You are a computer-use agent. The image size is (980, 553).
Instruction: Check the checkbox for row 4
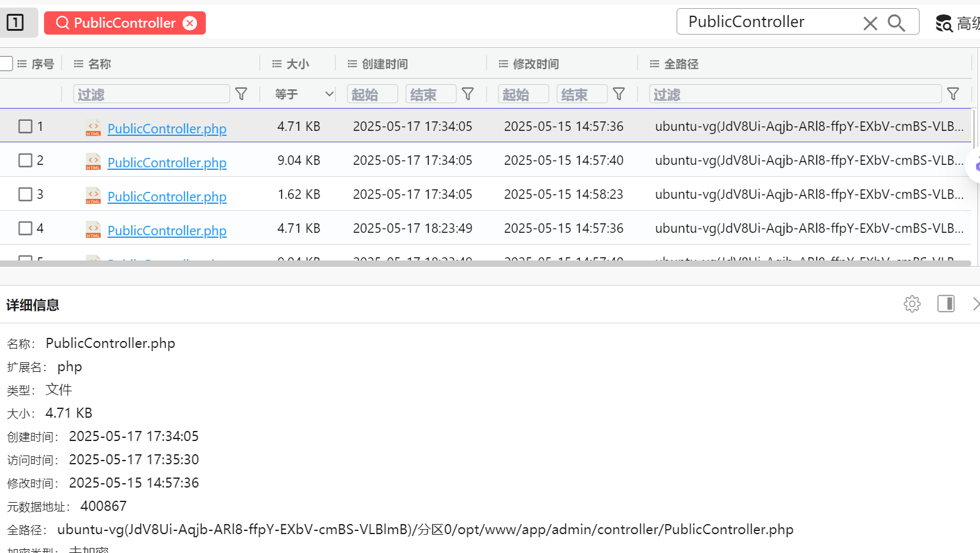click(25, 228)
